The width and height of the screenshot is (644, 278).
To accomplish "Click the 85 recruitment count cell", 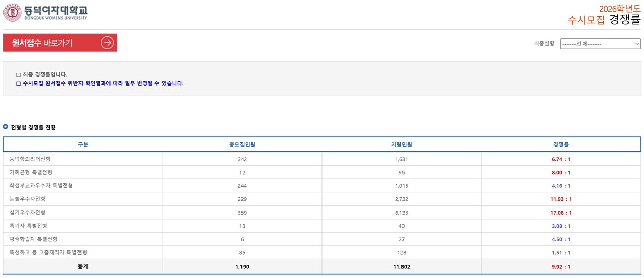I will (x=242, y=253).
